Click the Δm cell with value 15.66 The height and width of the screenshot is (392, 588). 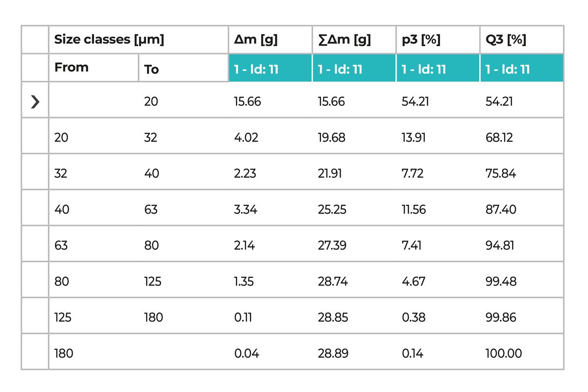(x=247, y=101)
